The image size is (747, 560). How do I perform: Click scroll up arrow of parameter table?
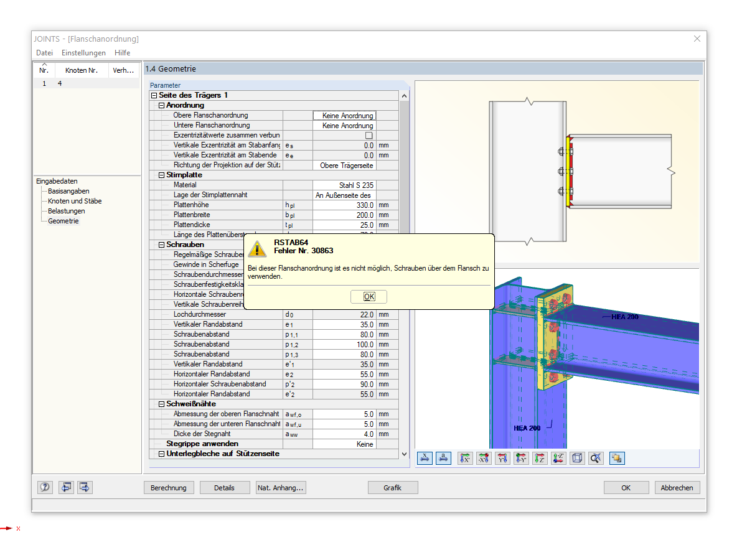404,96
